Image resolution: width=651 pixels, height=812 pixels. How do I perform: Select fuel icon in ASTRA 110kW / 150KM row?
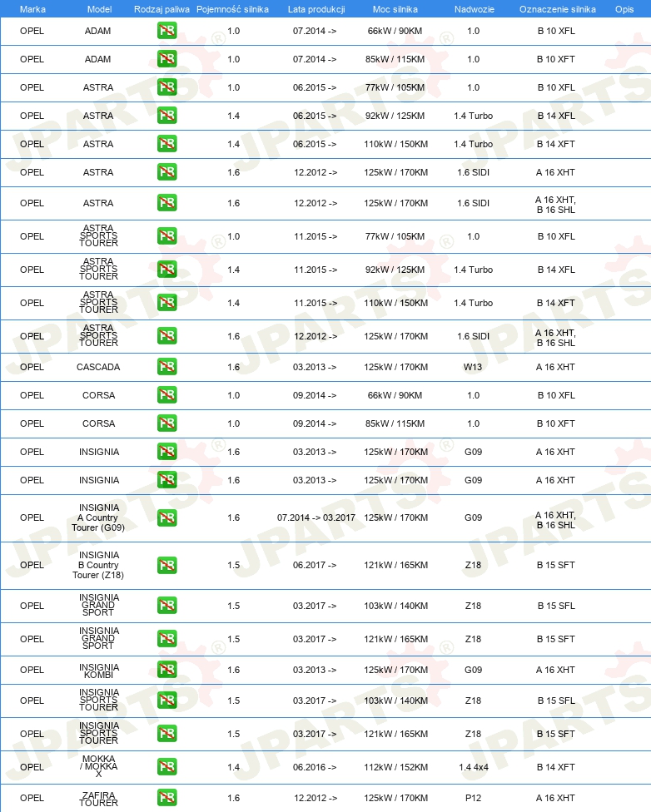point(166,144)
